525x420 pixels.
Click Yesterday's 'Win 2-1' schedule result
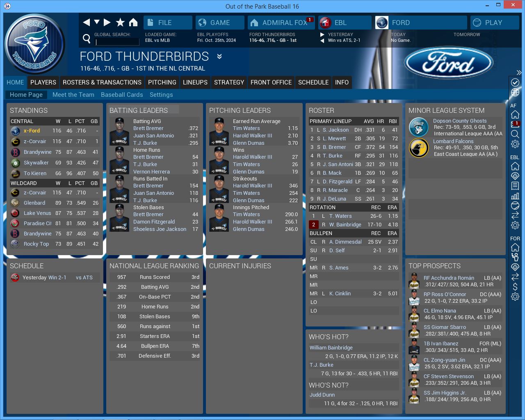(57, 278)
